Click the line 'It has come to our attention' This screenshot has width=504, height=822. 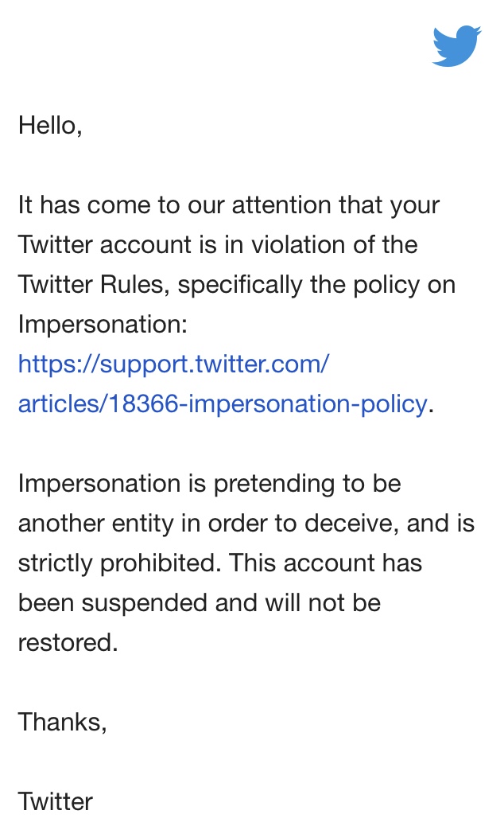coord(228,205)
